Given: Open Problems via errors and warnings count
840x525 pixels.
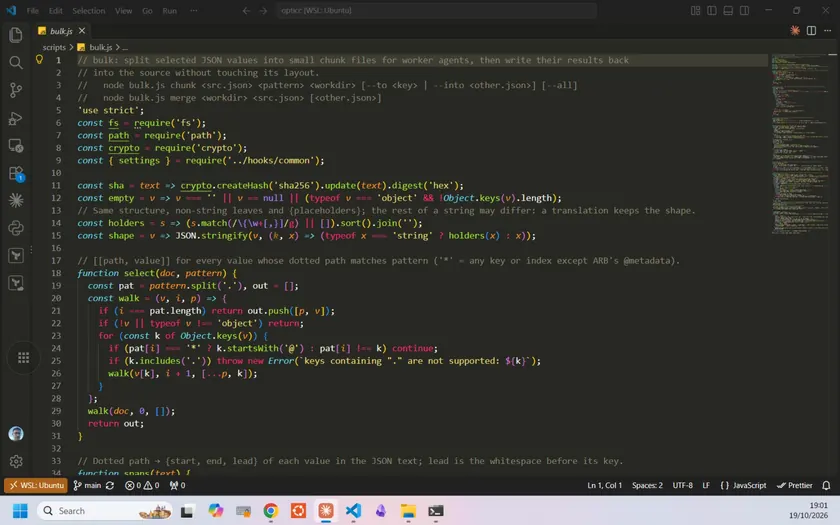Looking at the screenshot, I should tap(142, 485).
